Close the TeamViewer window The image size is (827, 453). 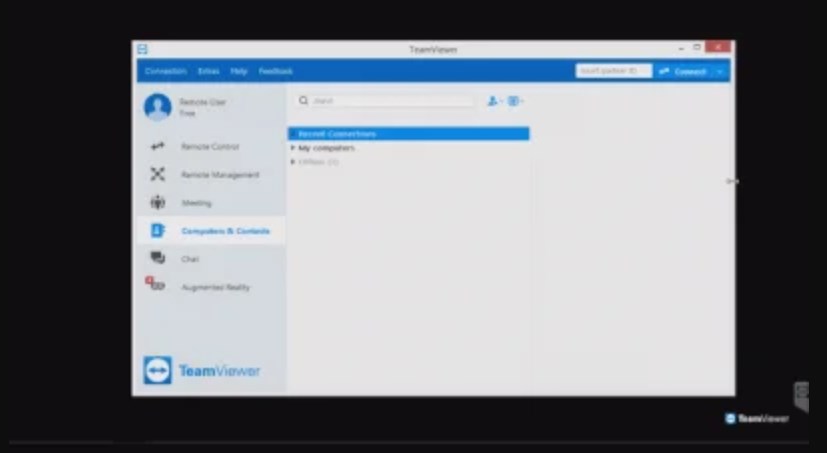[717, 47]
